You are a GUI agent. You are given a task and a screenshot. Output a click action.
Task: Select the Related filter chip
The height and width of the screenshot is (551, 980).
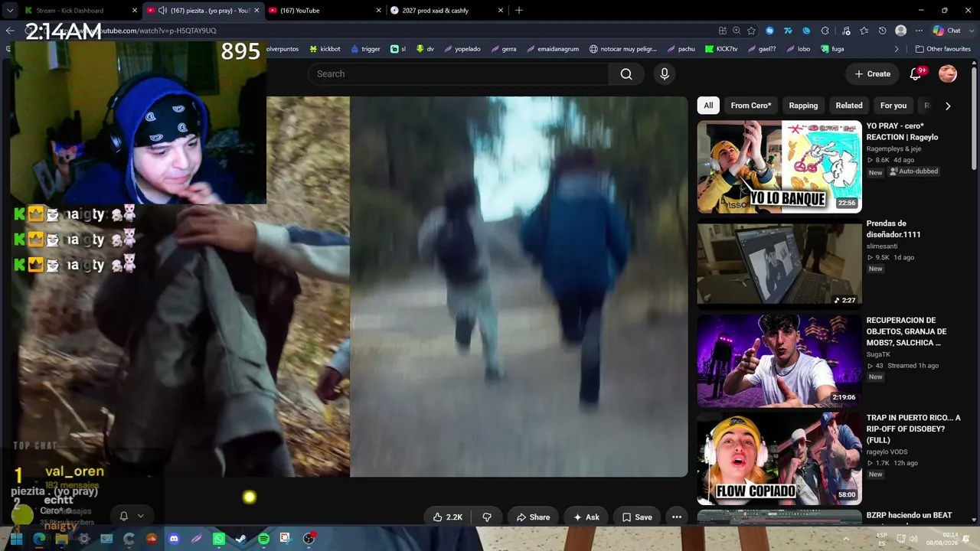(x=849, y=106)
